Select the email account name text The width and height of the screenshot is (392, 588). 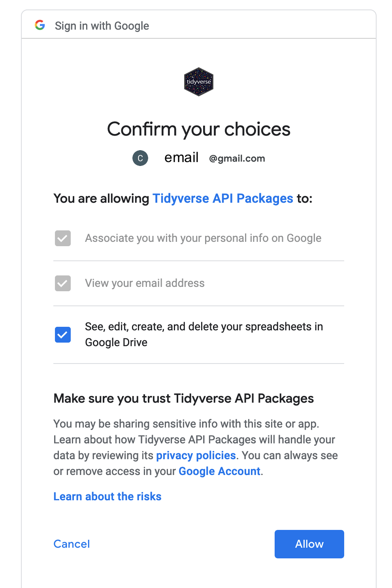pos(181,157)
